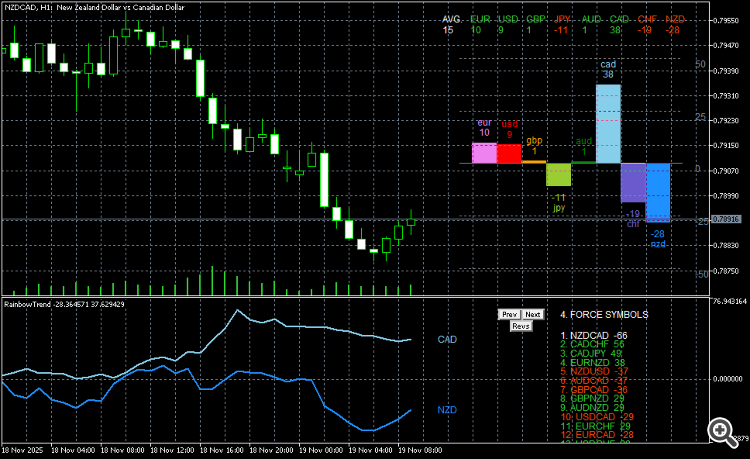Select '12. EURCAD -28' in the symbols list
Viewport: 750px width, 459px height.
pyautogui.click(x=597, y=435)
